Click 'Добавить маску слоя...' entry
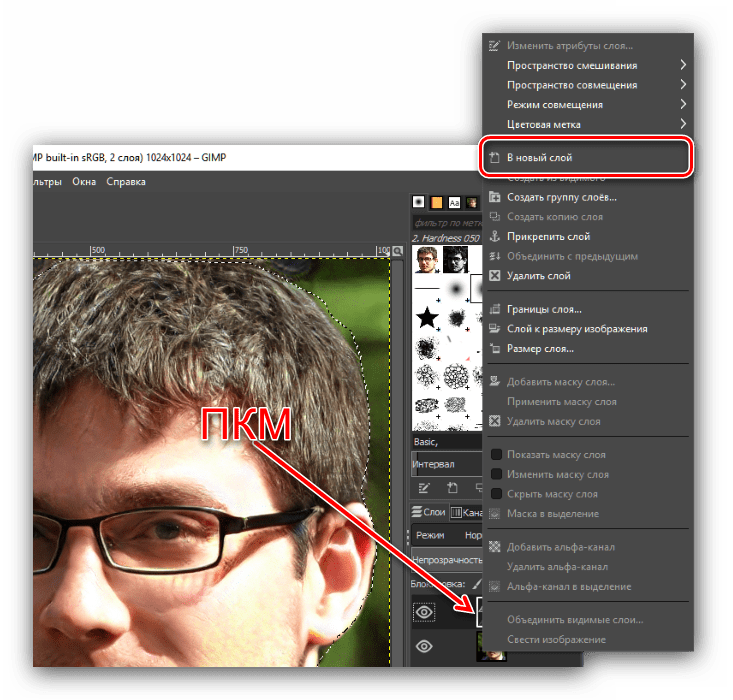 point(586,382)
